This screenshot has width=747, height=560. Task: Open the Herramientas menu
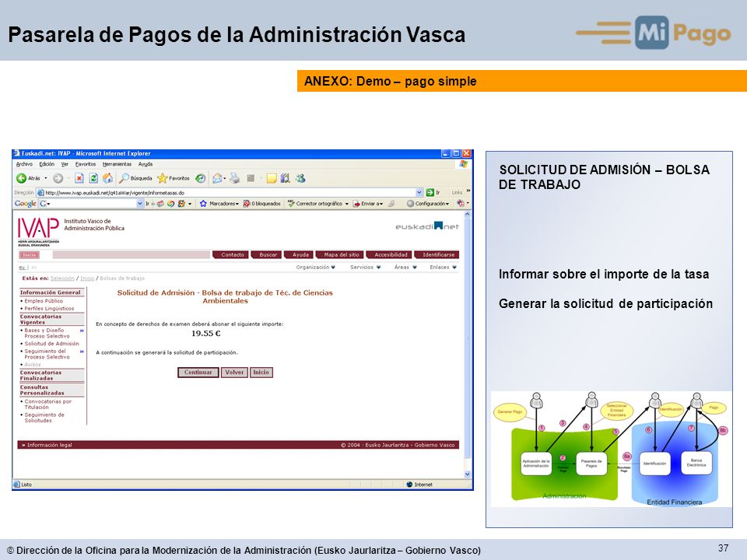click(x=117, y=164)
